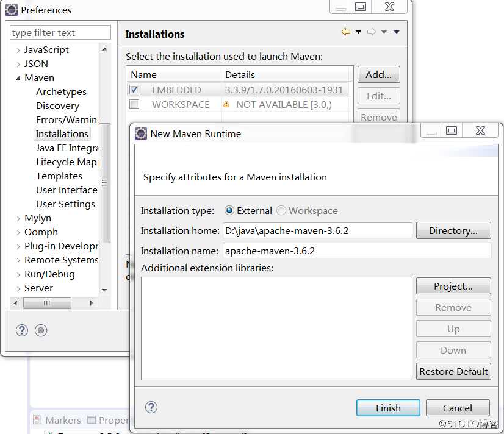The width and height of the screenshot is (504, 434).
Task: Click the forward navigation arrow in Installations header
Action: (x=372, y=32)
